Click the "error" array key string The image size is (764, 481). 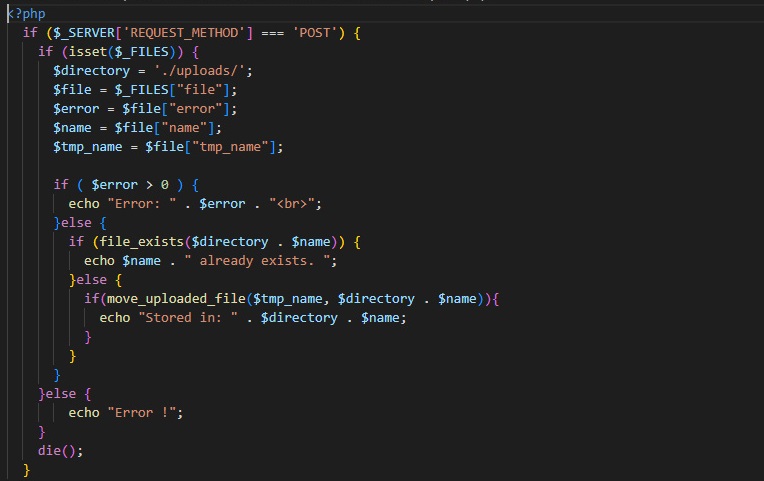(195, 109)
